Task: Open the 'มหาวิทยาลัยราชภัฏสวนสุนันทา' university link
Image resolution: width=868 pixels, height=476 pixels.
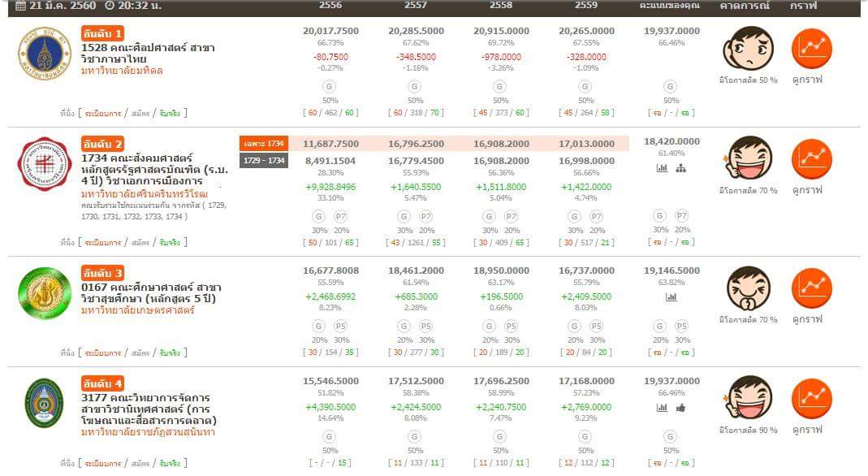Action: [x=148, y=432]
